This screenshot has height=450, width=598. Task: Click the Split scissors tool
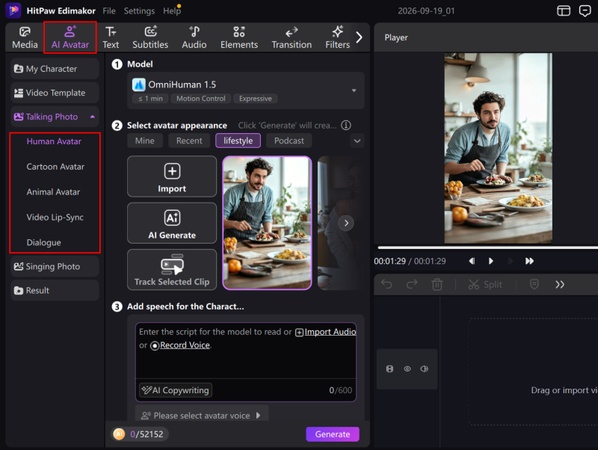485,285
